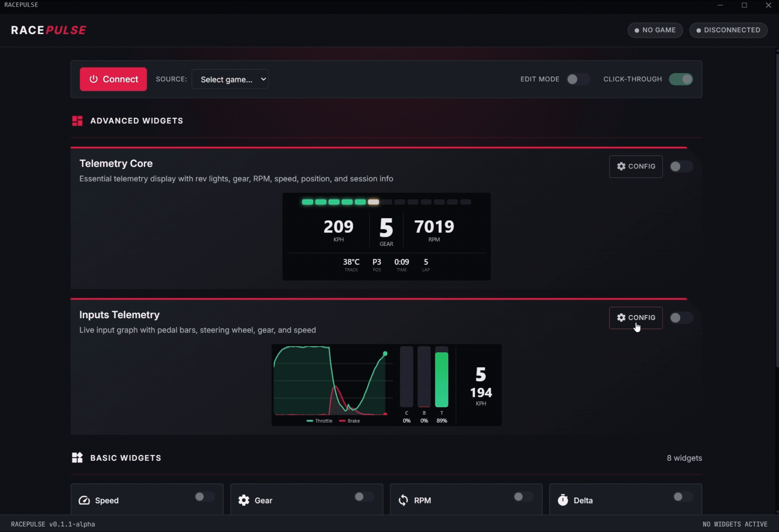Click the gear icon on Inputs Telemetry CONFIG
The width and height of the screenshot is (779, 532).
pyautogui.click(x=621, y=317)
